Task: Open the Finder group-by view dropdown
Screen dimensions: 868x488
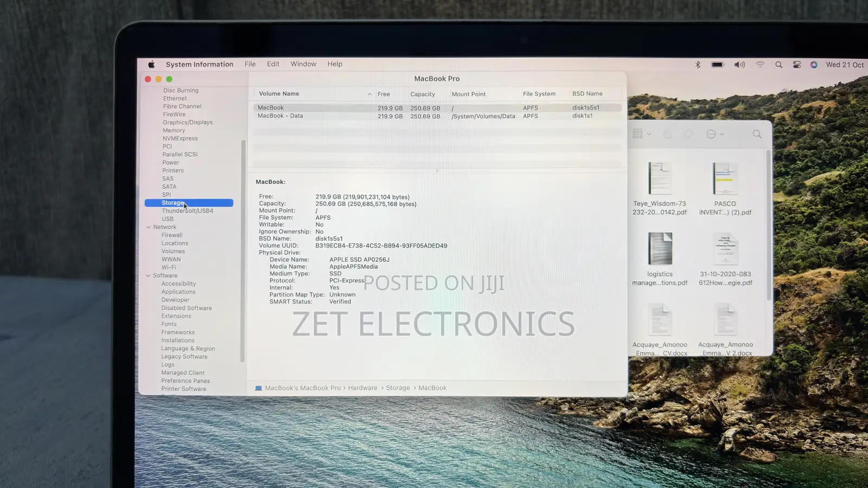Action: pyautogui.click(x=642, y=134)
